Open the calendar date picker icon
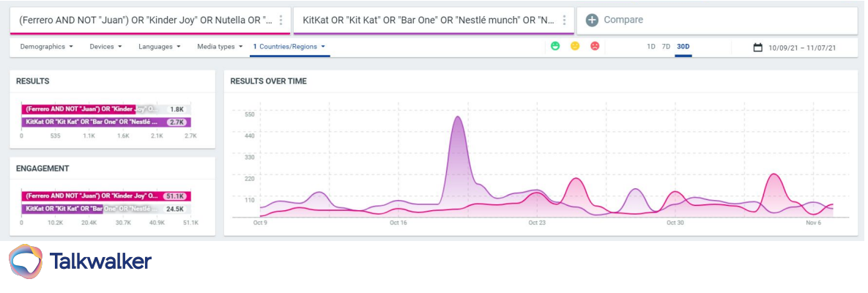868x293 pixels. tap(758, 48)
